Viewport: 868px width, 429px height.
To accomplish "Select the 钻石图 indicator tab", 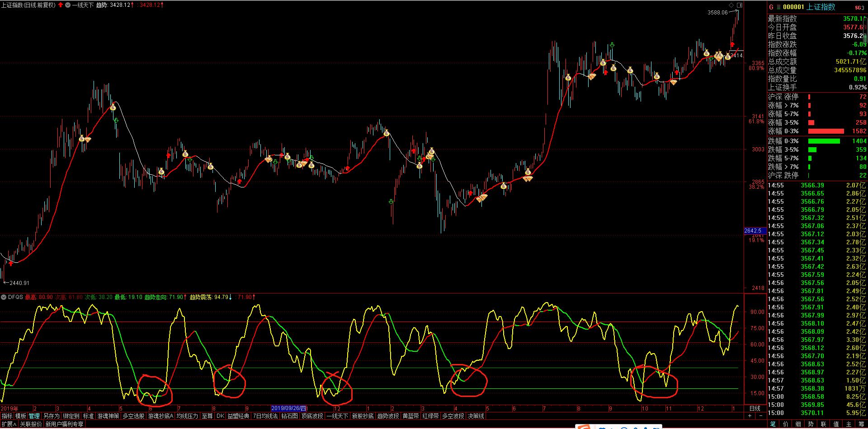I will coord(289,416).
